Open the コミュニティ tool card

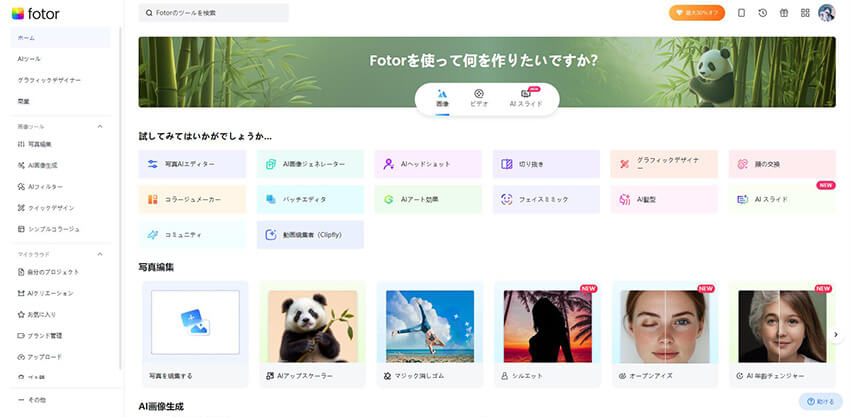192,235
